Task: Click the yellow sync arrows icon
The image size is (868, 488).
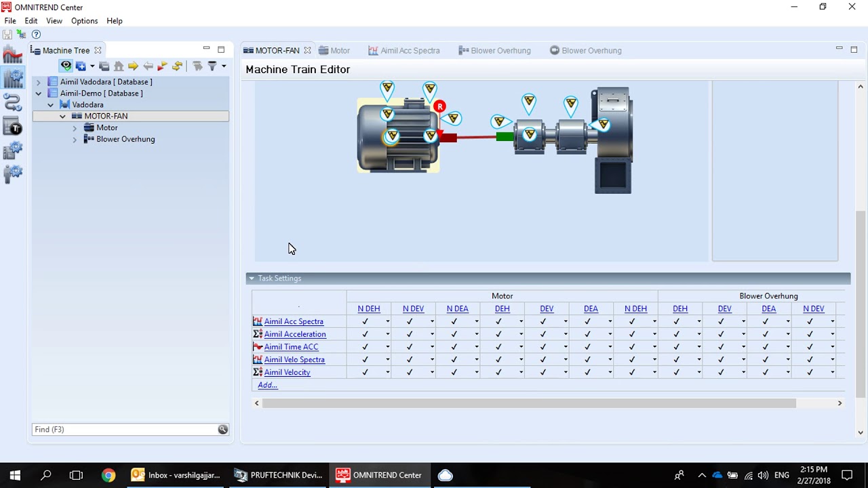Action: pos(177,66)
